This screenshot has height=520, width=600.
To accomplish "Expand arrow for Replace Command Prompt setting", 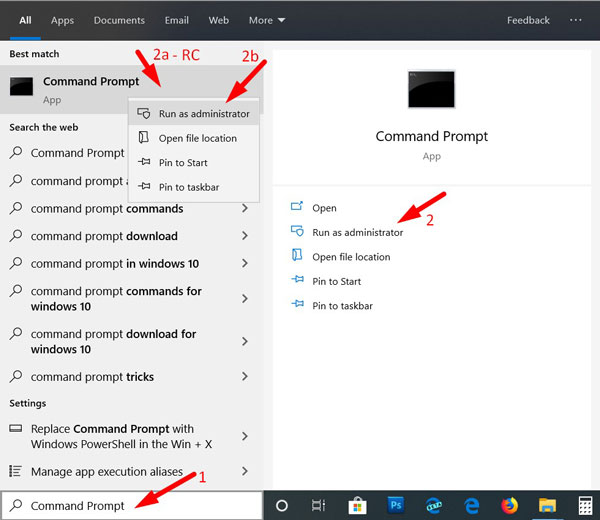I will 245,437.
